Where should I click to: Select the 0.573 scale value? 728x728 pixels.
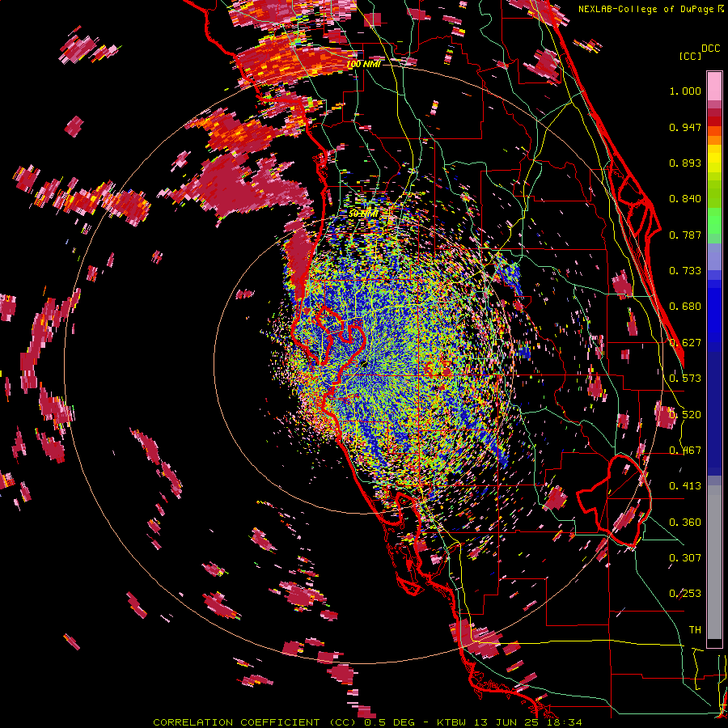[685, 379]
